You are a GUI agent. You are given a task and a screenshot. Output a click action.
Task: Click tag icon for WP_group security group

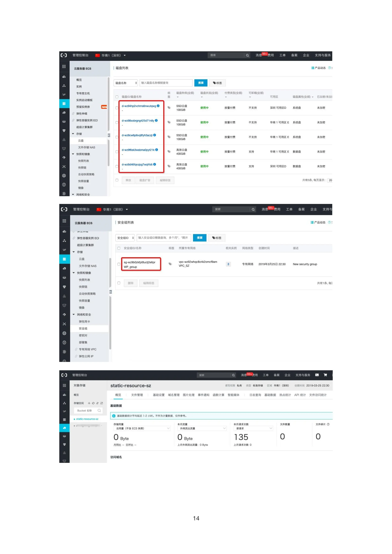(x=170, y=264)
